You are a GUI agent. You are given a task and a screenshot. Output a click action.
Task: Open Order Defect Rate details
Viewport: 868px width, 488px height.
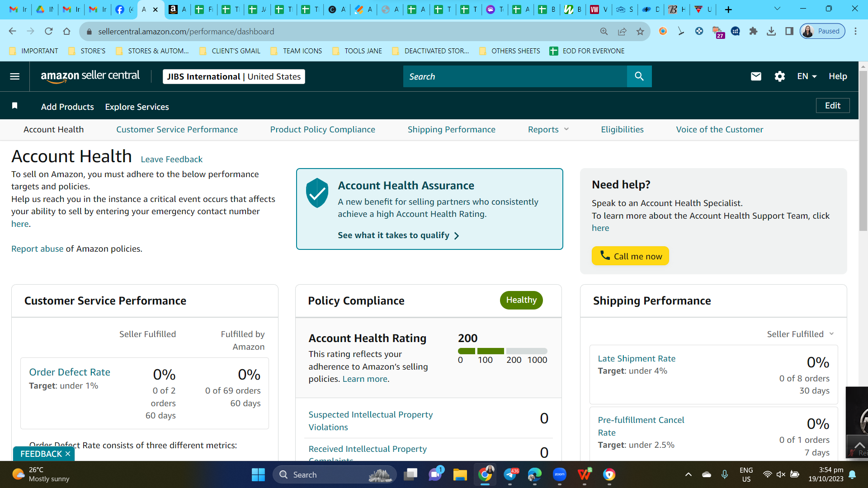tap(70, 372)
